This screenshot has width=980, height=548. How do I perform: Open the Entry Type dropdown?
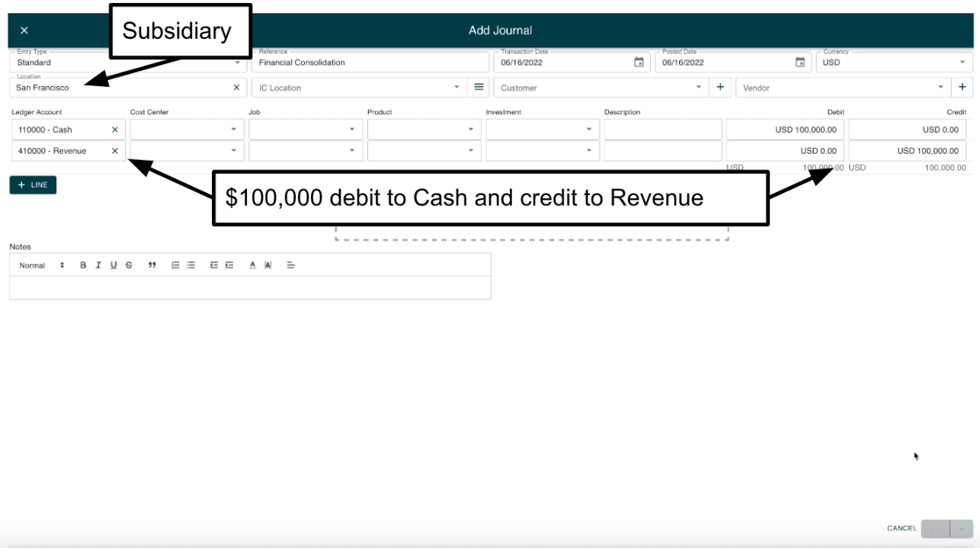pos(236,62)
